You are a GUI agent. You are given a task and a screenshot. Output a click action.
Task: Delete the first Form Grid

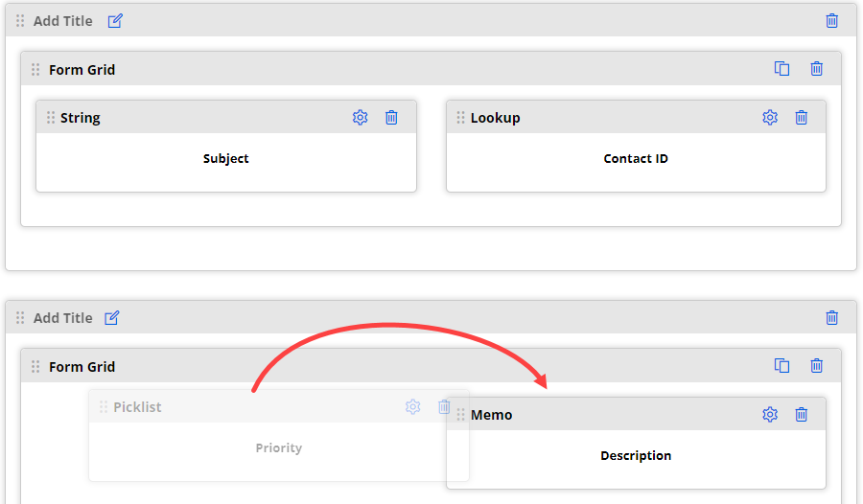coord(817,69)
